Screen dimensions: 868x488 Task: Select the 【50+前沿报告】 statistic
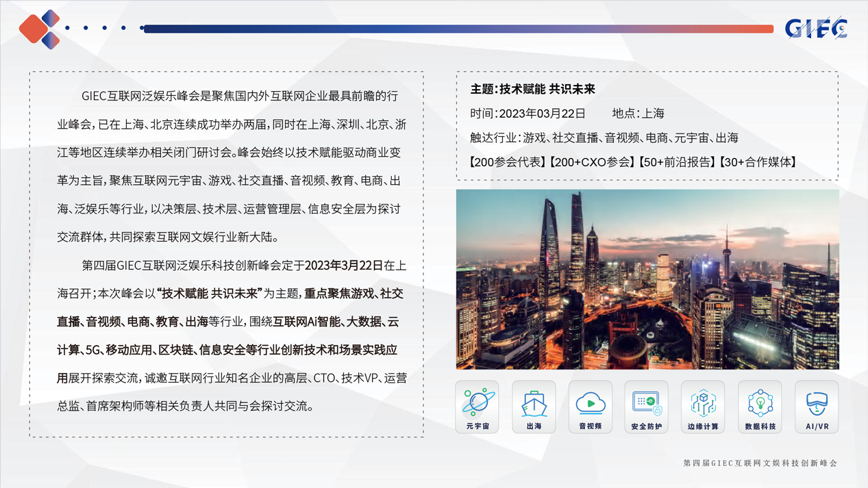point(676,162)
